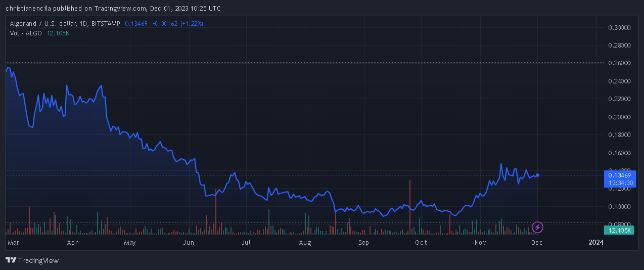Image resolution: width=644 pixels, height=270 pixels.
Task: Click the current price label 0.13469
Action: (x=620, y=175)
